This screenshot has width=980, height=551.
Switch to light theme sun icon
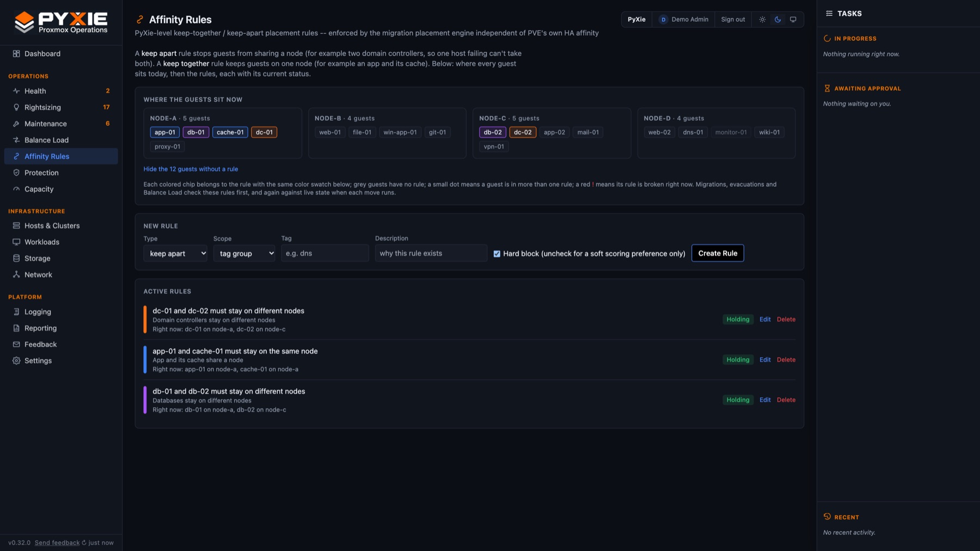tap(762, 20)
